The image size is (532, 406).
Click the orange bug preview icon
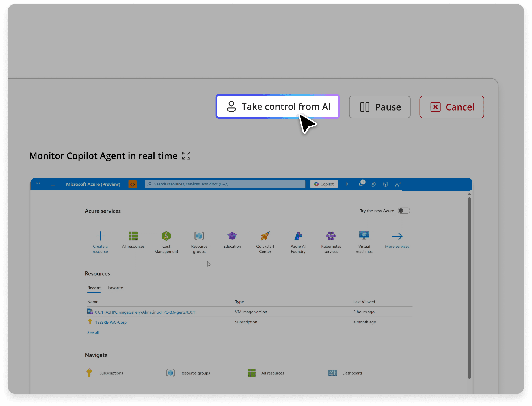[132, 184]
